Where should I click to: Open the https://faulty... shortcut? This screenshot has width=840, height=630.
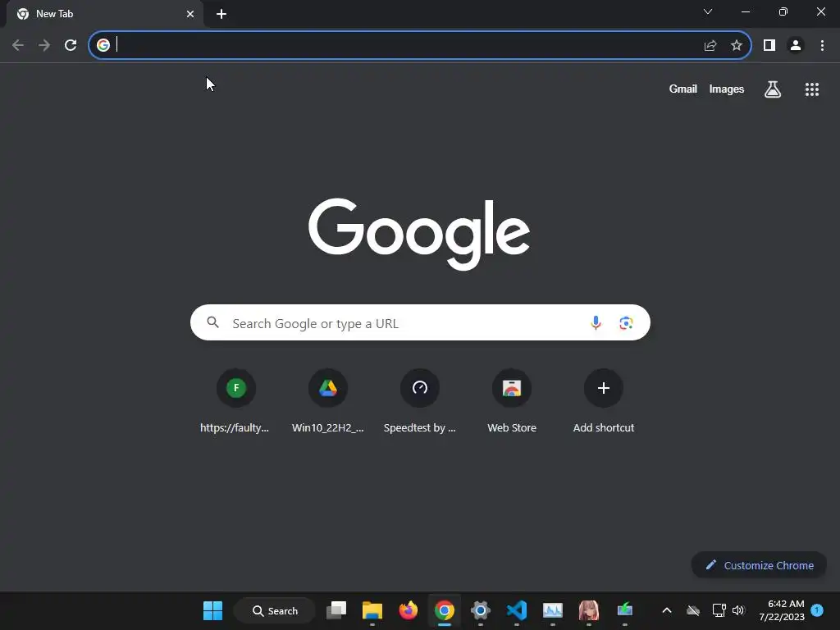tap(235, 400)
